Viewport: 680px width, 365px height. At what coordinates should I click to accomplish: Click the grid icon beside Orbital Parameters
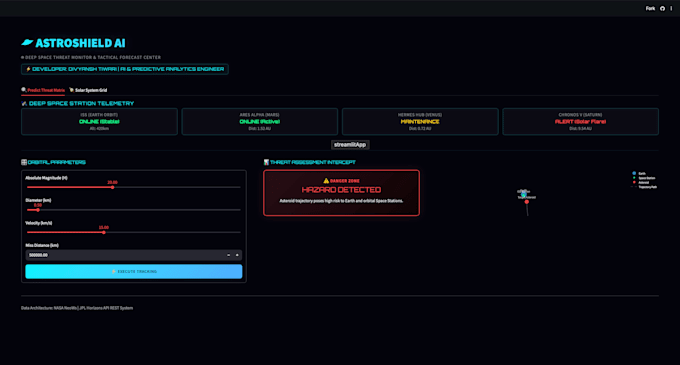pos(24,162)
